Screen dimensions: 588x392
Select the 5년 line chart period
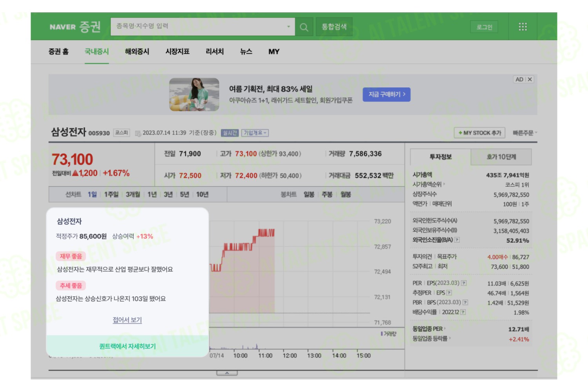click(x=185, y=194)
